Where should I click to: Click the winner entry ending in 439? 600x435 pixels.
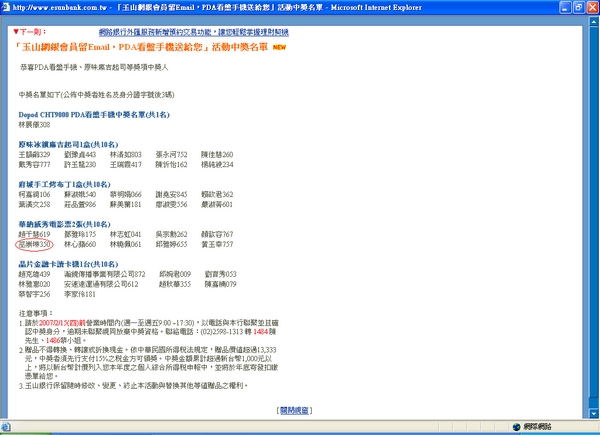tap(34, 274)
